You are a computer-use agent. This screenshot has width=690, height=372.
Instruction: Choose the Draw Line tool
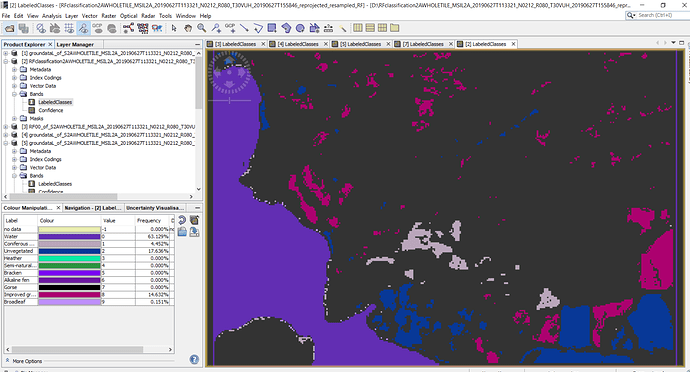[x=244, y=28]
